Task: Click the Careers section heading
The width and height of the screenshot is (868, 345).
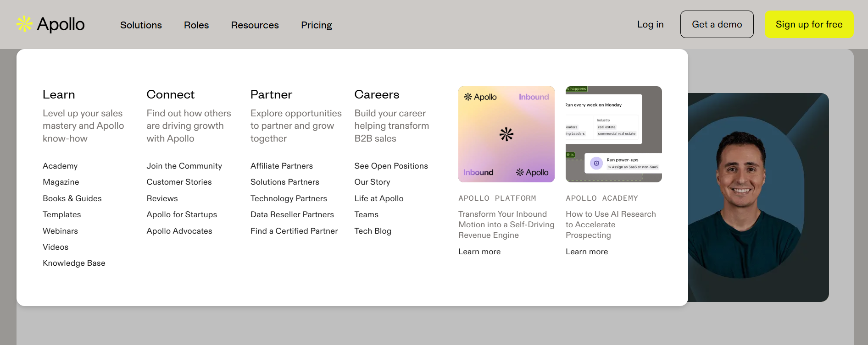Action: (377, 94)
